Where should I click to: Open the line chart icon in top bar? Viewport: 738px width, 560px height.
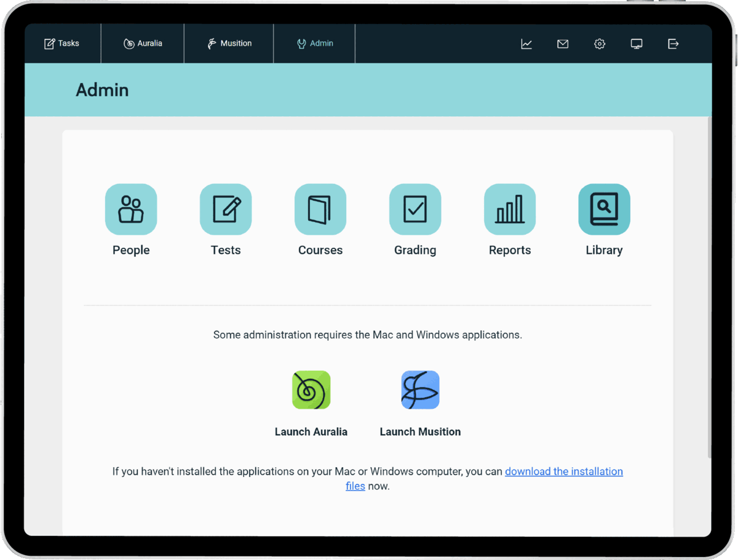526,44
